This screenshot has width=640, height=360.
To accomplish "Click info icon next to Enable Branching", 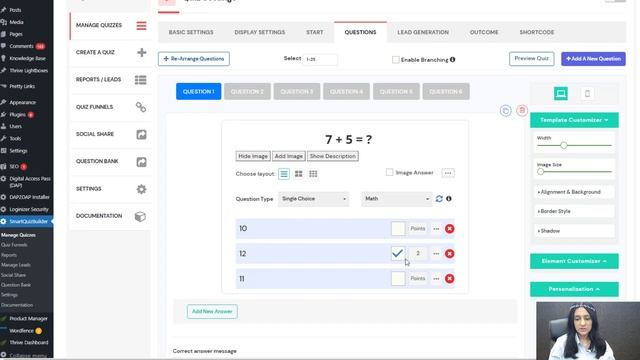I will click(x=452, y=60).
